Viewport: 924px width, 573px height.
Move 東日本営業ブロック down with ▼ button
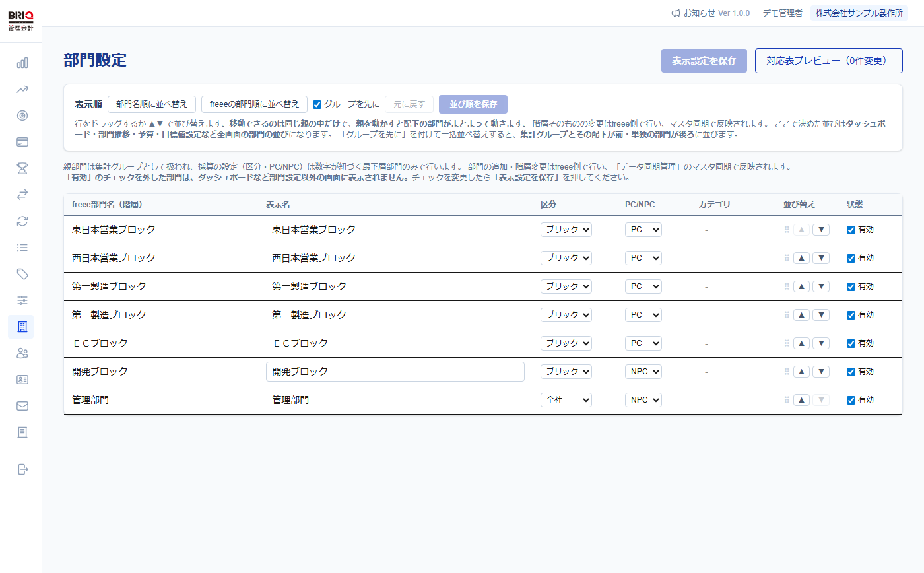(821, 230)
